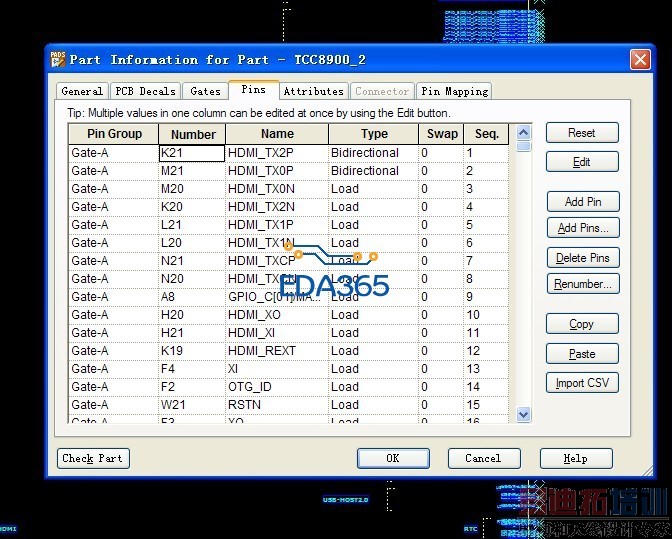Click the Pin Group column header

pos(114,134)
